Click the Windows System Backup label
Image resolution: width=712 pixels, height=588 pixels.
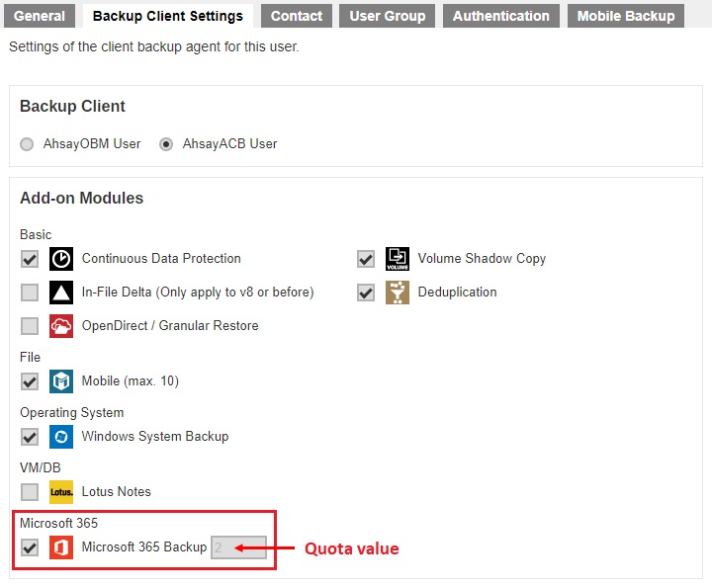click(x=155, y=437)
